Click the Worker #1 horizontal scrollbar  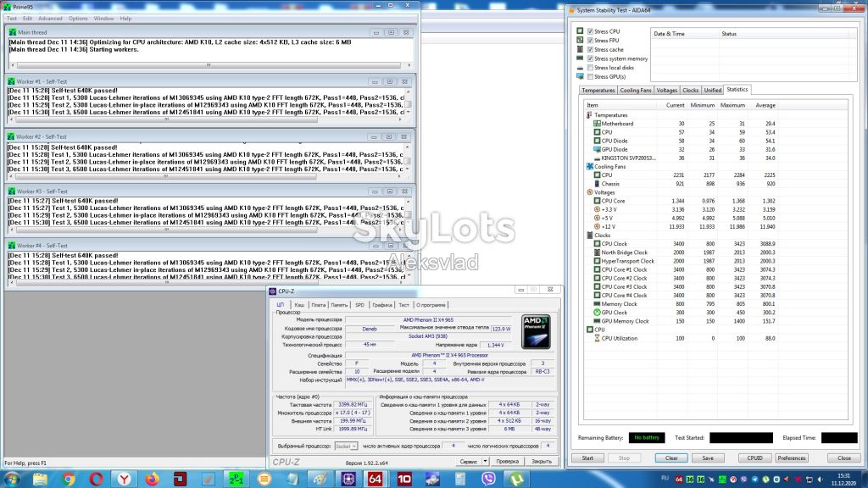205,119
